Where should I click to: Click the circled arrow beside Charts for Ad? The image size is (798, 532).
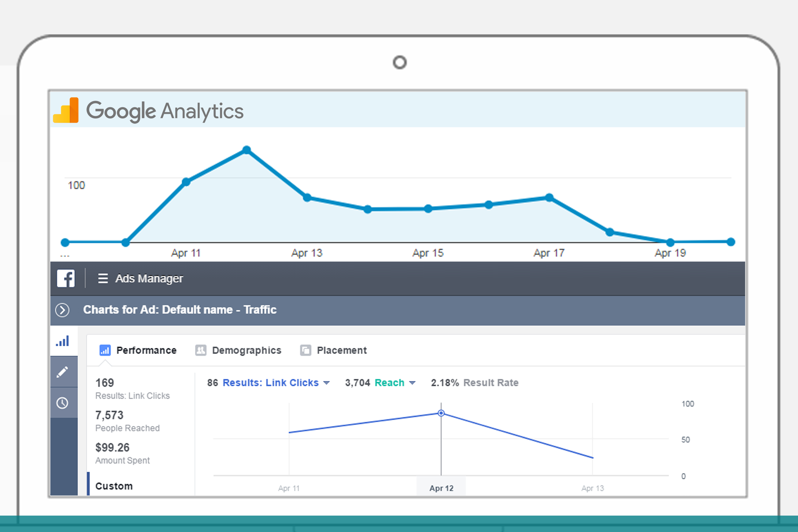[63, 310]
